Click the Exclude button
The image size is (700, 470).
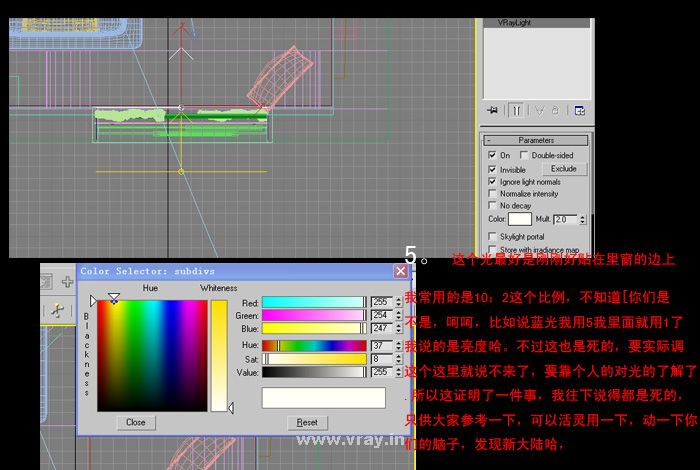click(x=564, y=169)
